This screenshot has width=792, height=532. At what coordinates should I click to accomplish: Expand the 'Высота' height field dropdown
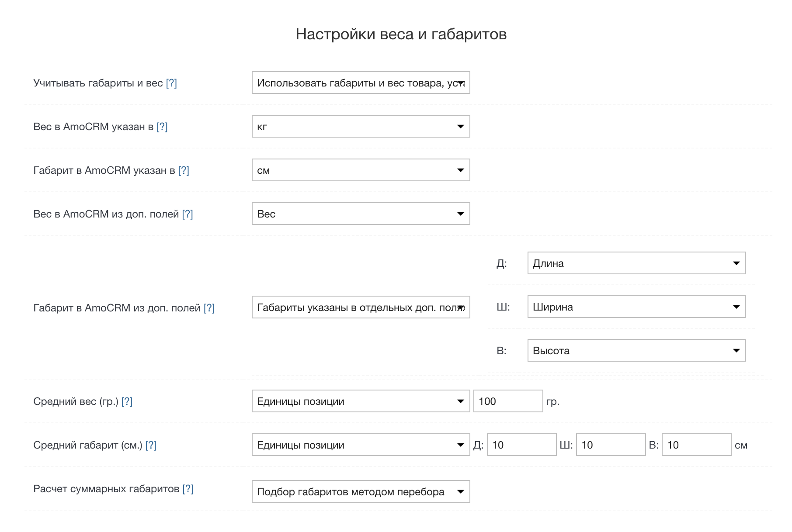coord(636,351)
